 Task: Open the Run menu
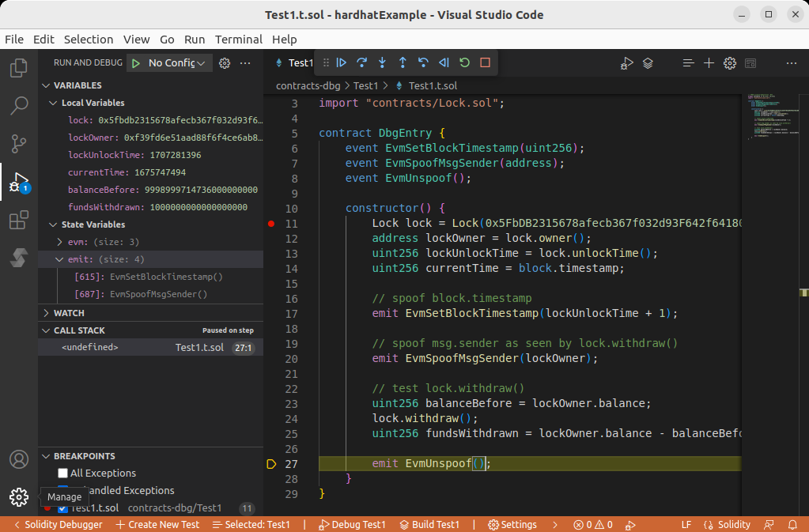[195, 40]
